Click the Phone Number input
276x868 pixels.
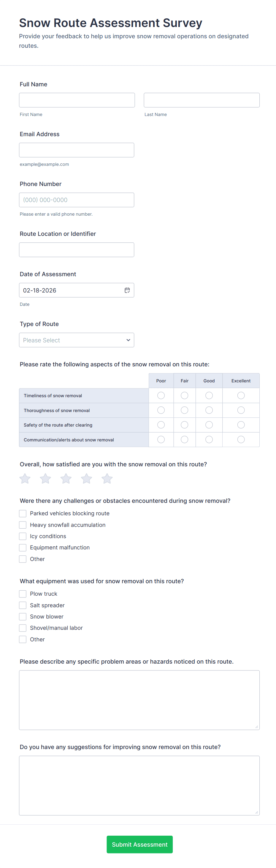tap(77, 200)
